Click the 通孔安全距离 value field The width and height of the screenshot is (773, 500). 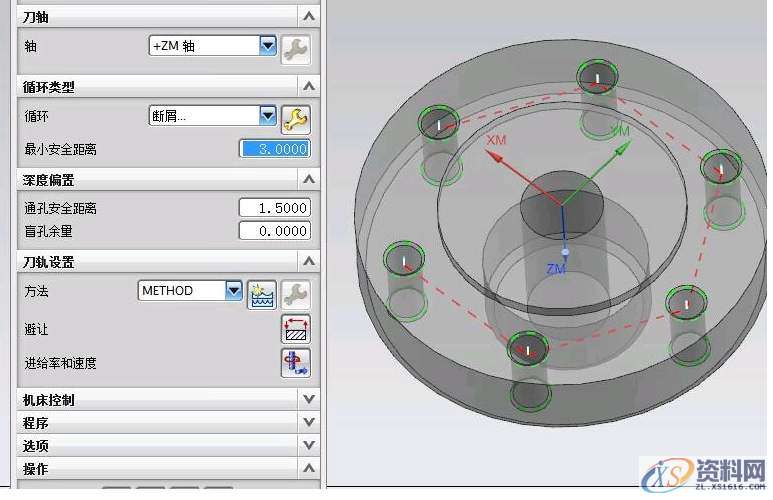click(x=275, y=208)
